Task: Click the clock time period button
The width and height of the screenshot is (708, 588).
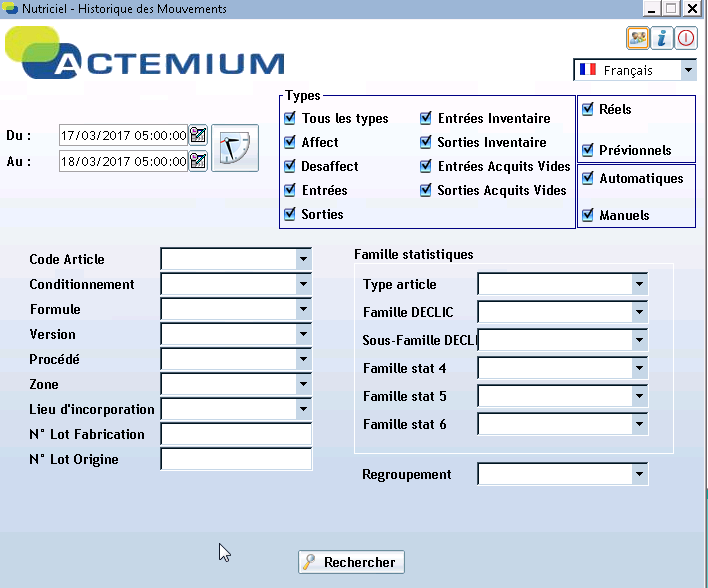Action: coord(235,148)
